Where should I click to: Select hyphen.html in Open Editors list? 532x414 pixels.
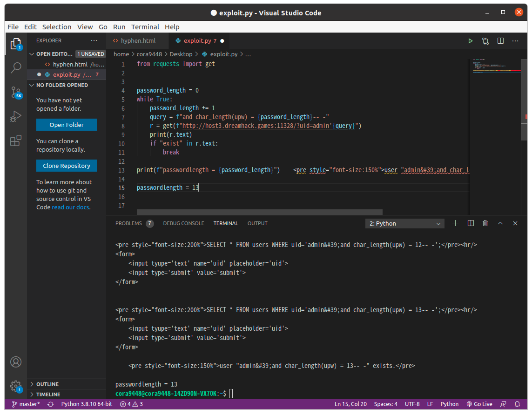[67, 64]
